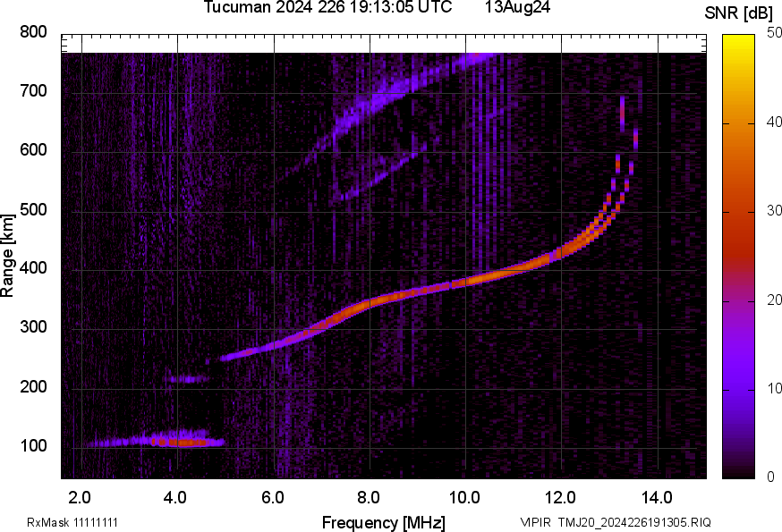The width and height of the screenshot is (782, 532).
Task: Click the frequency axis tick '14.0'
Action: click(657, 497)
